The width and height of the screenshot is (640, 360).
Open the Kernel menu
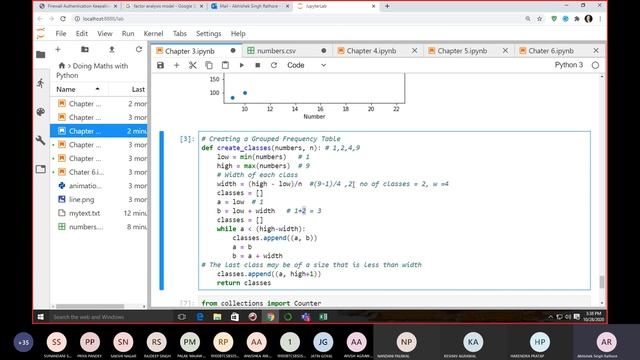click(153, 33)
